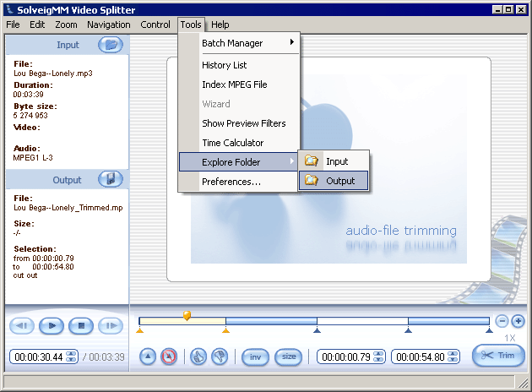
Task: Open the Help menu
Action: pyautogui.click(x=220, y=24)
